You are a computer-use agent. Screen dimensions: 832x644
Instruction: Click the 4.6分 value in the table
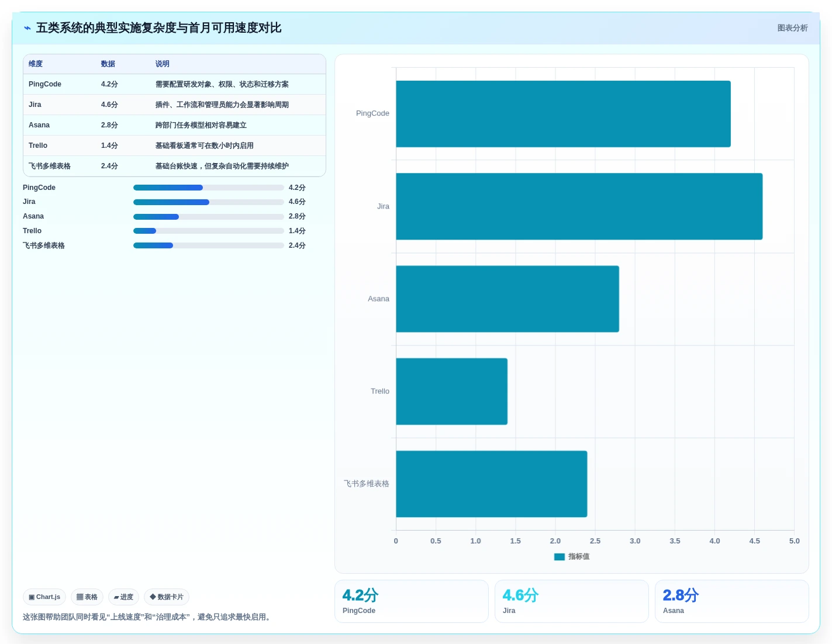109,105
